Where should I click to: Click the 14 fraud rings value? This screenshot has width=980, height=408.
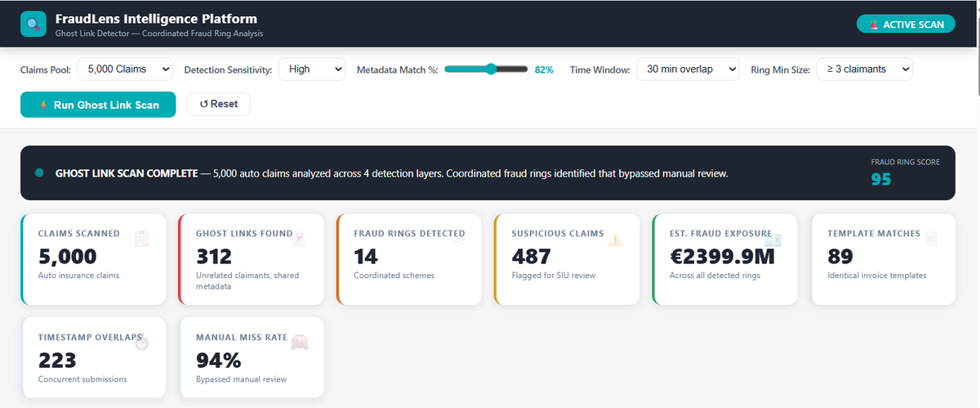click(x=366, y=257)
